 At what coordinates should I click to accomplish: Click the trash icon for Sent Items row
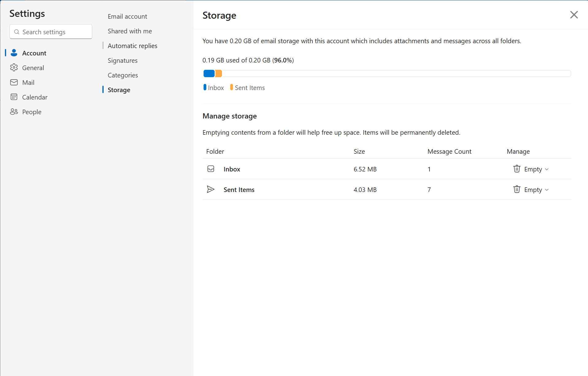(x=517, y=190)
